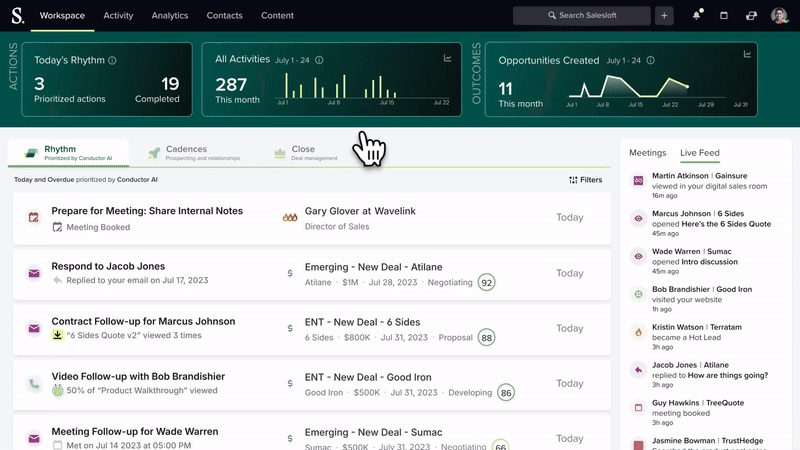Click the Salesloft S logo

(x=18, y=15)
